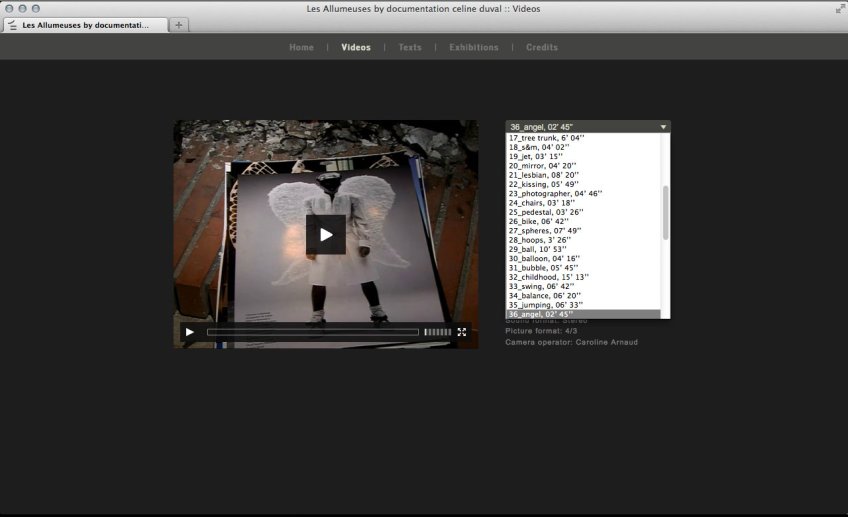Select 24_chairs, 03' 18'' option
The image size is (848, 517).
point(583,203)
